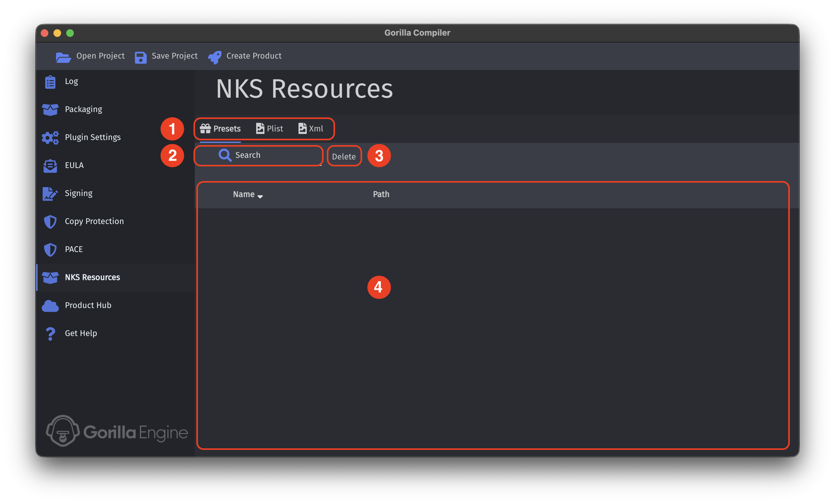835x504 pixels.
Task: Click the PACE shield icon
Action: 50,250
